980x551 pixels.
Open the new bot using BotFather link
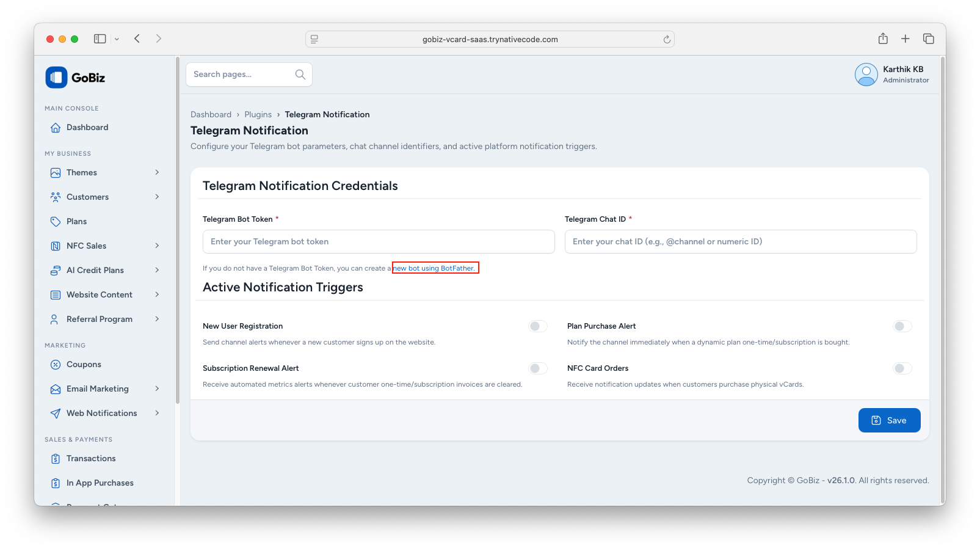(434, 268)
